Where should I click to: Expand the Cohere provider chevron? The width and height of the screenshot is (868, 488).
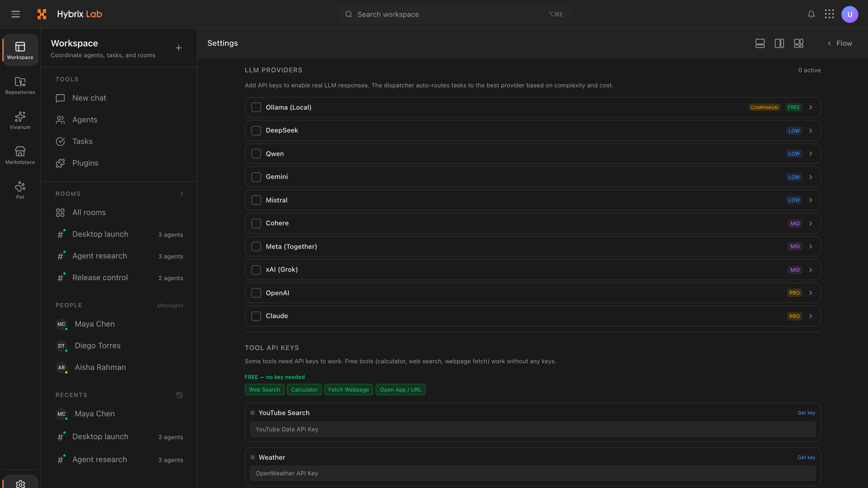click(811, 224)
